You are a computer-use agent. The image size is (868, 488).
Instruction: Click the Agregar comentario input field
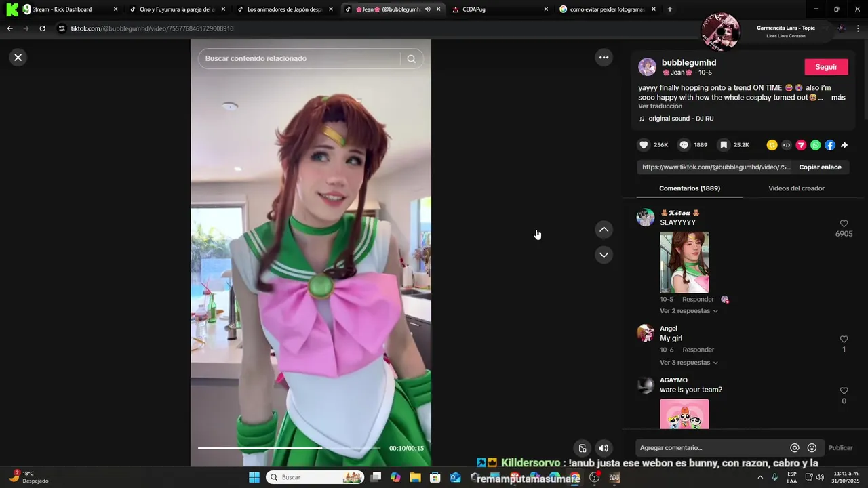point(711,448)
